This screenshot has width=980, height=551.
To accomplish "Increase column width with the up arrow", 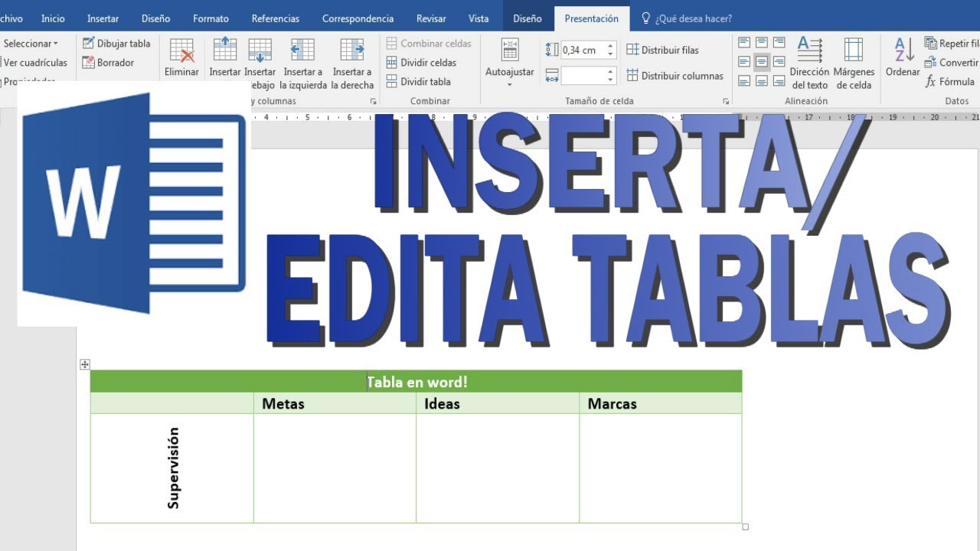I will (610, 72).
